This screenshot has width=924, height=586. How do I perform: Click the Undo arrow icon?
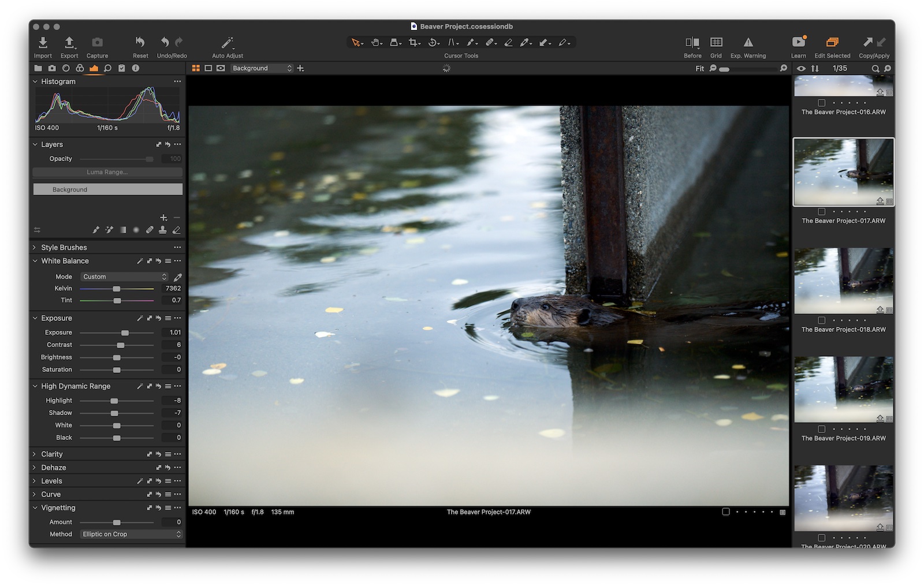(165, 42)
